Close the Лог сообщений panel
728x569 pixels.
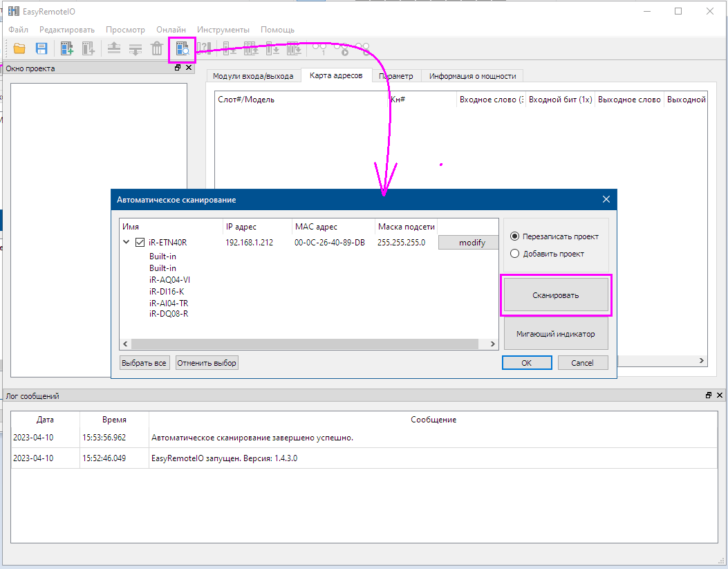(720, 395)
